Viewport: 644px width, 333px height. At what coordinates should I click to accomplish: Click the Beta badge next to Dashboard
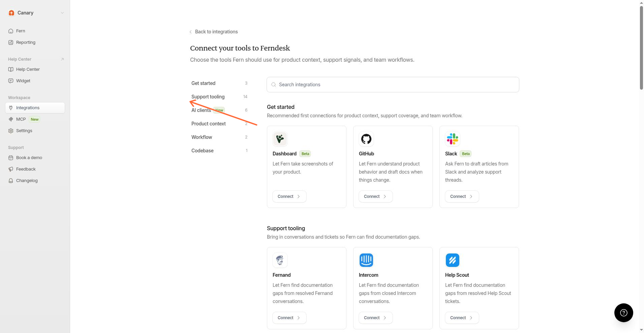pyautogui.click(x=305, y=154)
